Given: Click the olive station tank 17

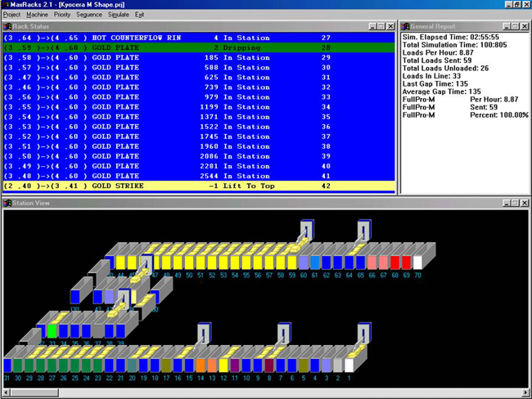Looking at the screenshot, I should 166,365.
